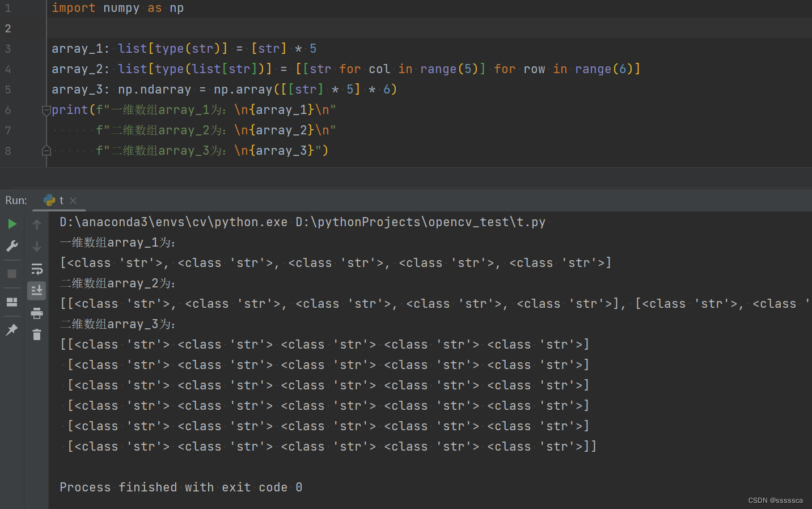Stop the running process square button
Screen dimensions: 812x509
tap(12, 274)
